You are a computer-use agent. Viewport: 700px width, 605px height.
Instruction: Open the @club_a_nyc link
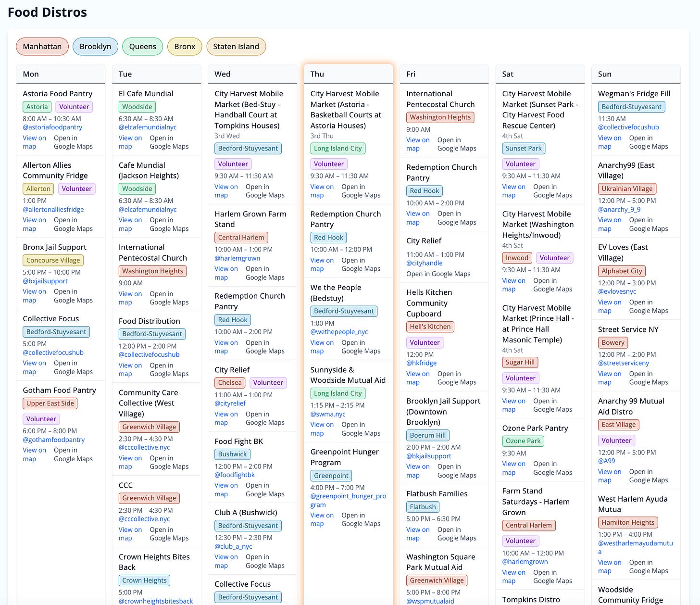click(233, 547)
